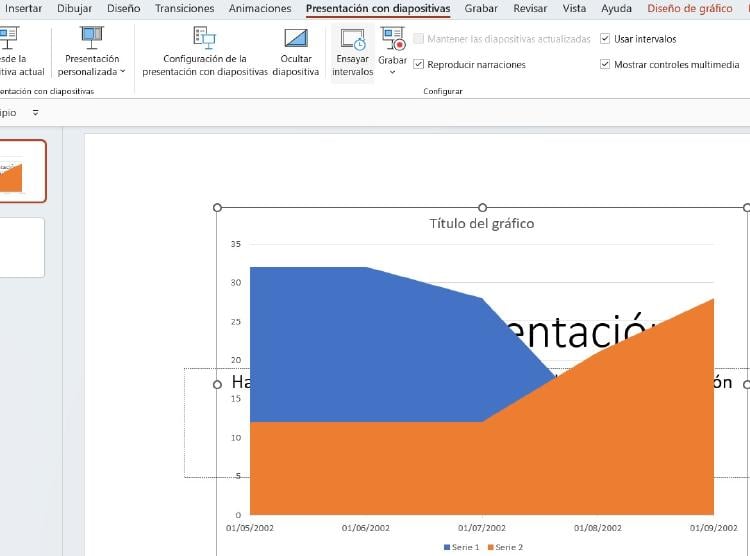Expand the Grabar dropdown arrow
The height and width of the screenshot is (556, 750).
tap(392, 72)
